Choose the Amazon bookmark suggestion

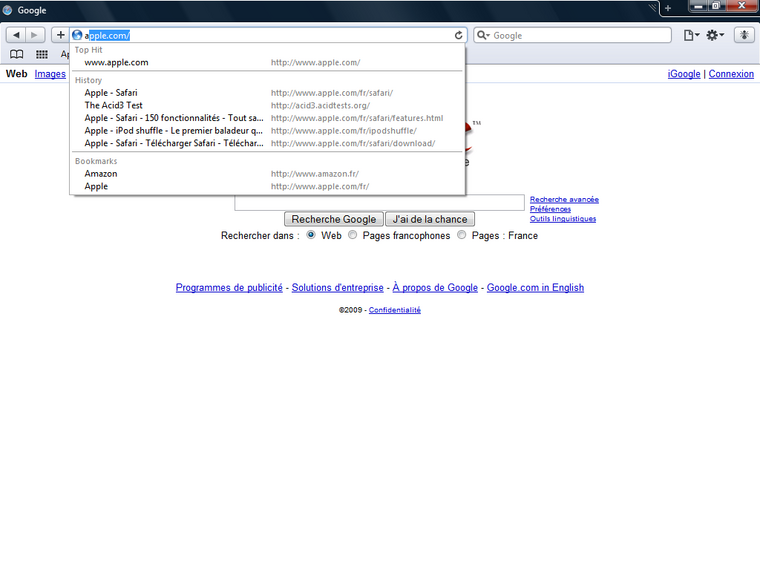268,174
